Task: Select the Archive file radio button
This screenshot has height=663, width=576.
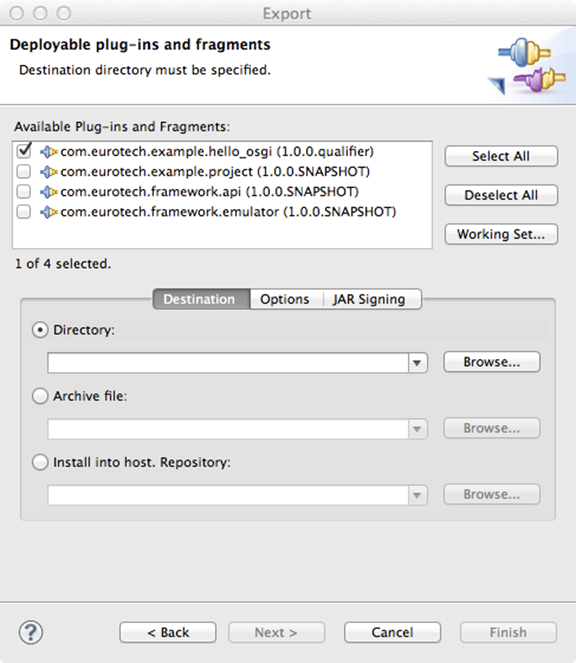Action: click(40, 396)
